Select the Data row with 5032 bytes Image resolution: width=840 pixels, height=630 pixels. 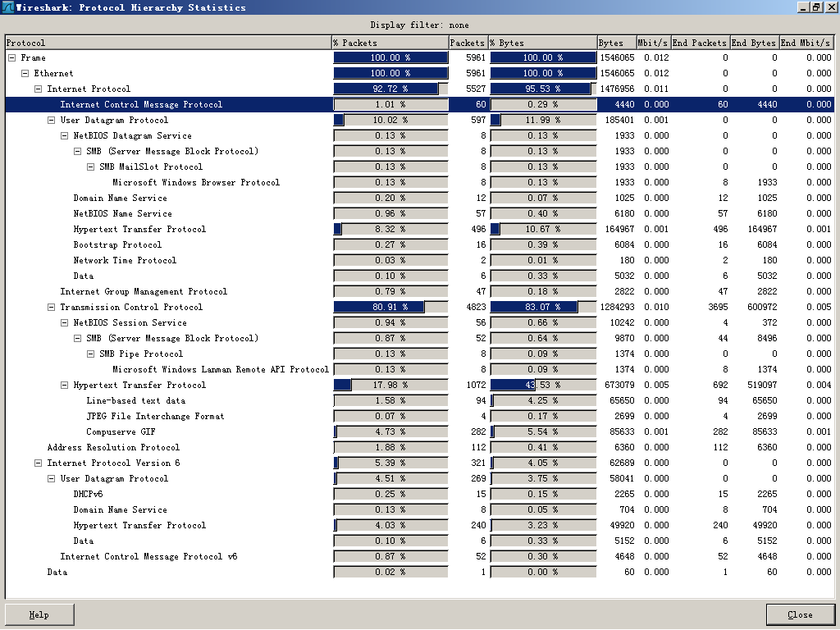pos(419,276)
